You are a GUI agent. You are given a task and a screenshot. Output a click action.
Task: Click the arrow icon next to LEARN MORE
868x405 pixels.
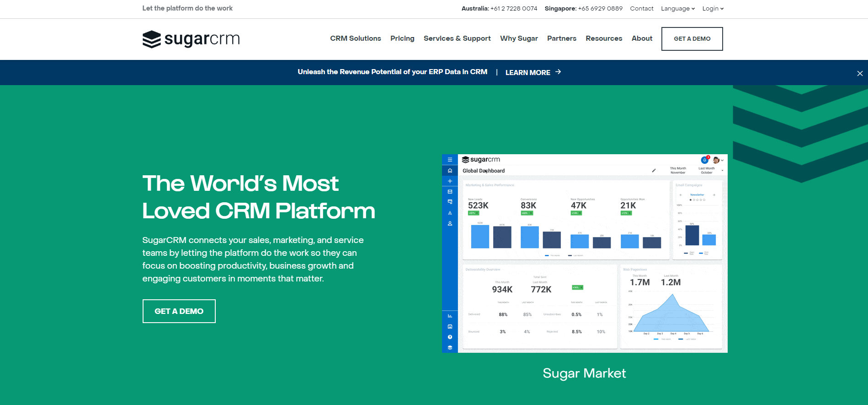pyautogui.click(x=558, y=72)
